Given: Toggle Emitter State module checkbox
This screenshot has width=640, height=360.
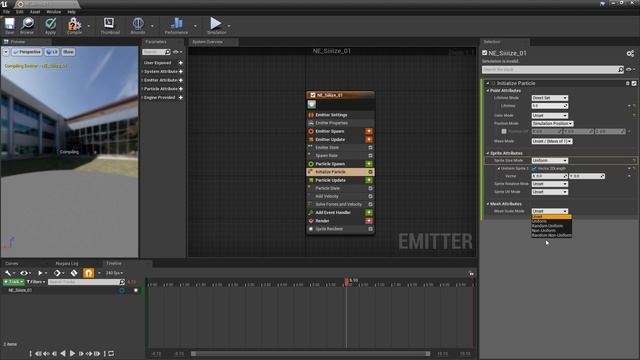Looking at the screenshot, I should pos(370,147).
